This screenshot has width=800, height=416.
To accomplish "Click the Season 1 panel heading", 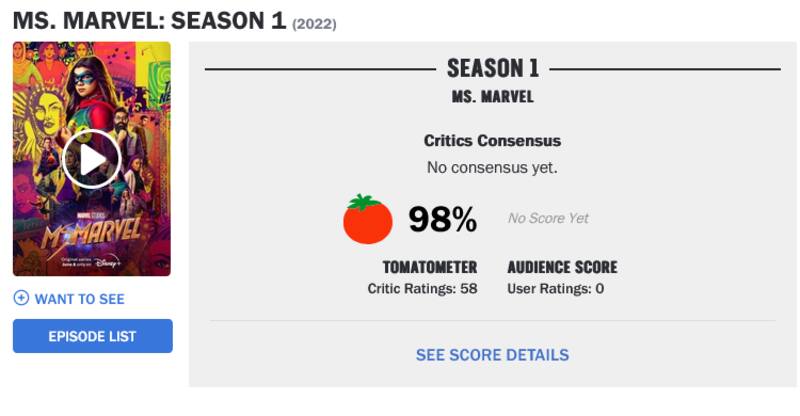I will coord(492,69).
